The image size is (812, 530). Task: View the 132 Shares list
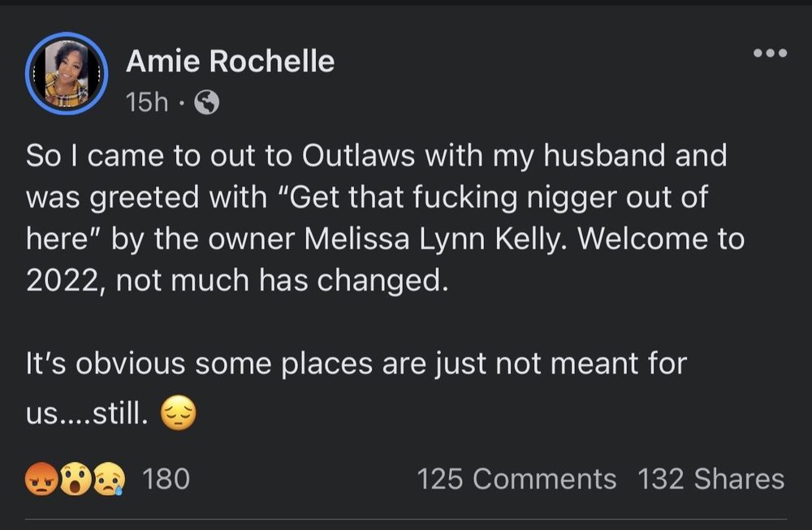point(710,479)
